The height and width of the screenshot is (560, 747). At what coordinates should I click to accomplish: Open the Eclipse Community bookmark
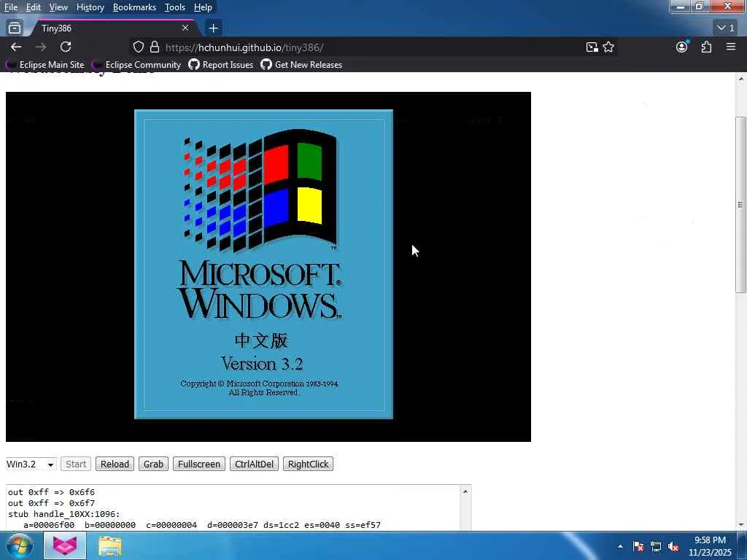[x=137, y=65]
